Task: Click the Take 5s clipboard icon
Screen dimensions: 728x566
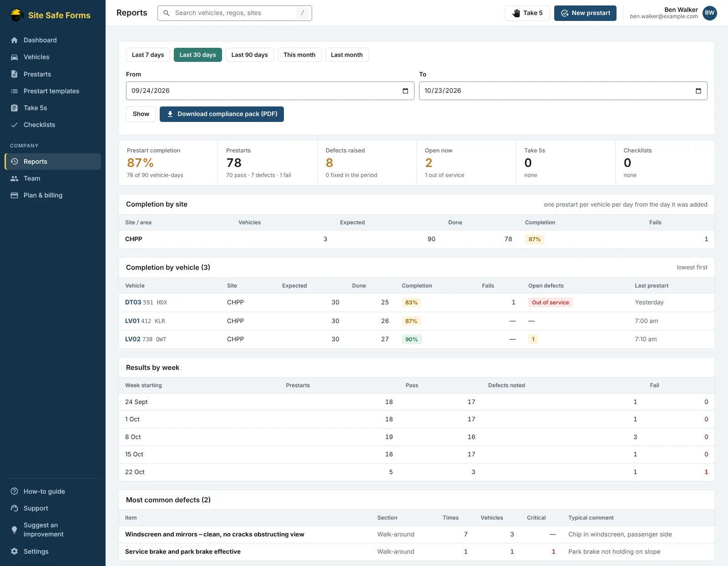Action: tap(15, 108)
